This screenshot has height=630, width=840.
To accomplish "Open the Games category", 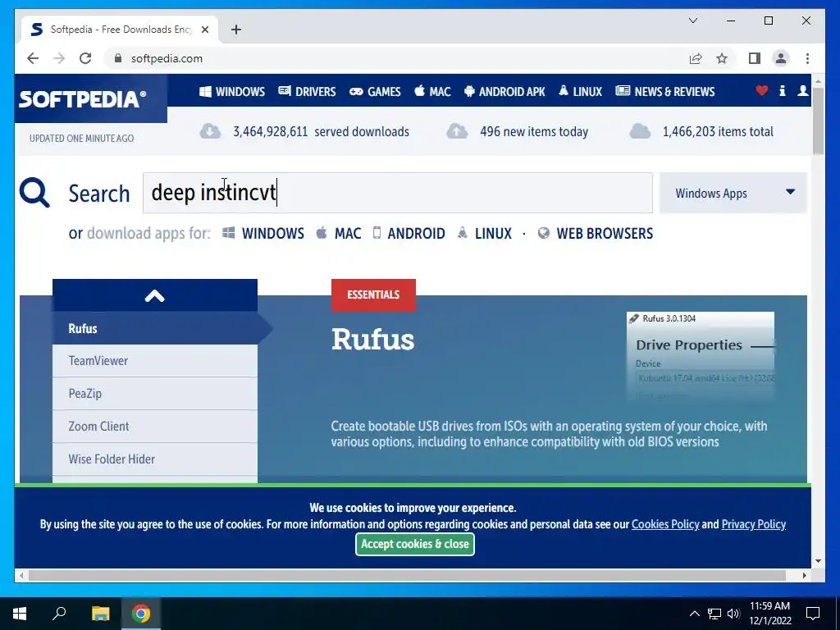I will click(375, 92).
